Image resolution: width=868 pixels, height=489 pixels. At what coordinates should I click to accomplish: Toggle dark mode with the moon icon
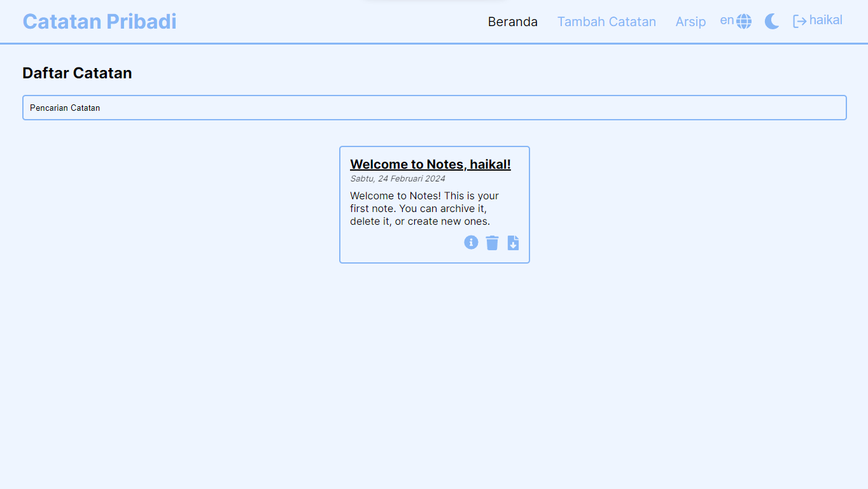772,22
